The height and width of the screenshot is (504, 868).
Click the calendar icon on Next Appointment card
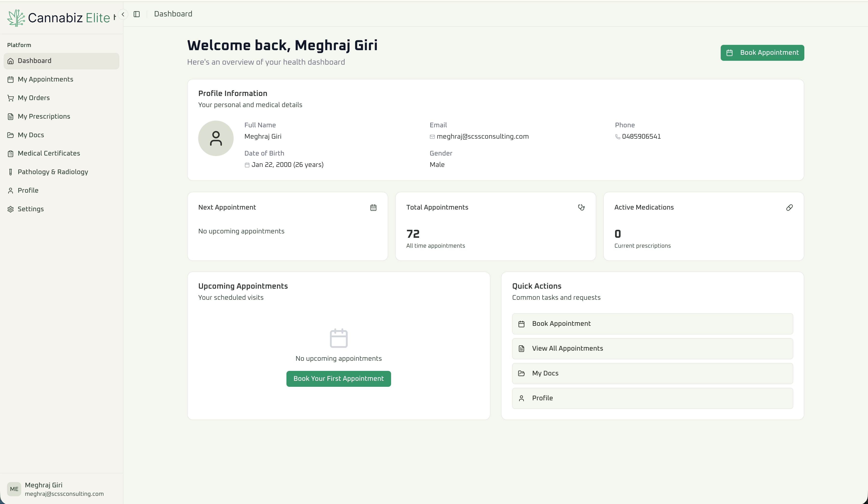(373, 207)
